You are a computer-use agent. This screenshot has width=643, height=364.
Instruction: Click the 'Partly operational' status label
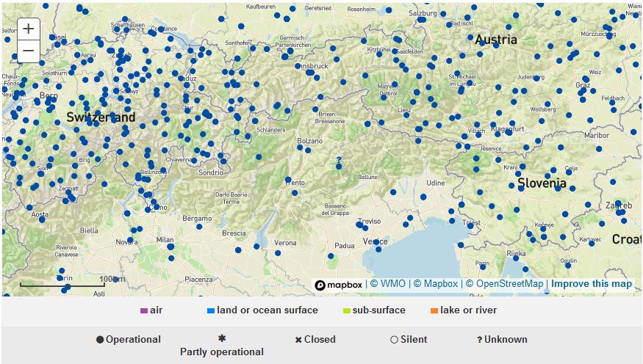click(x=222, y=352)
